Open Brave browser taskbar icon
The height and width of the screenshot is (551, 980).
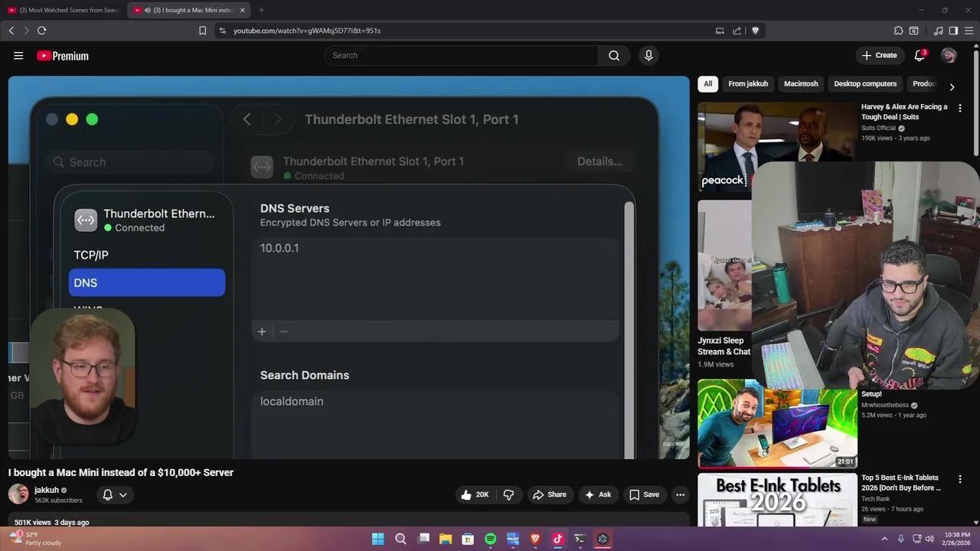click(x=535, y=539)
